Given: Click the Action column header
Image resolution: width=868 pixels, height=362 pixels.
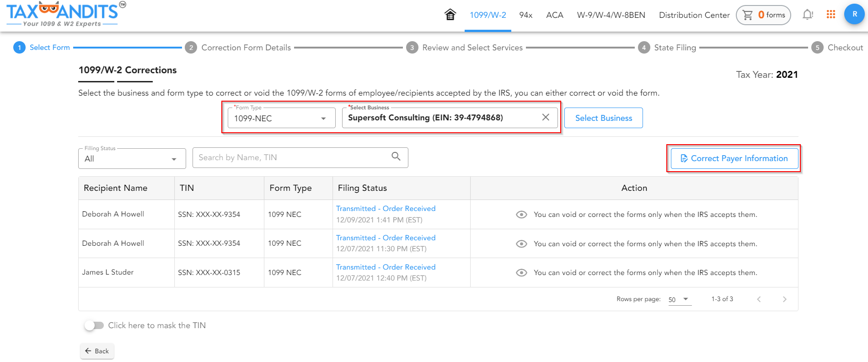Looking at the screenshot, I should click(634, 188).
